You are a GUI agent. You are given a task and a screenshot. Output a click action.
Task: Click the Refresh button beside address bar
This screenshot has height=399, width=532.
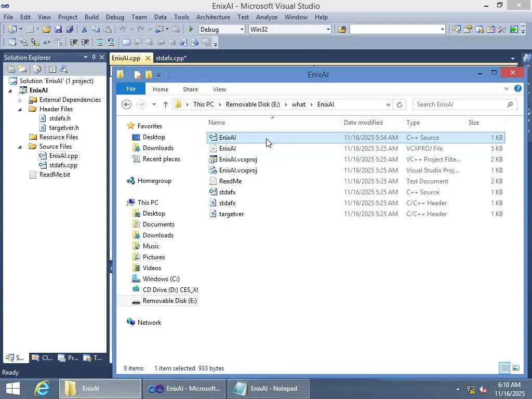(x=400, y=104)
